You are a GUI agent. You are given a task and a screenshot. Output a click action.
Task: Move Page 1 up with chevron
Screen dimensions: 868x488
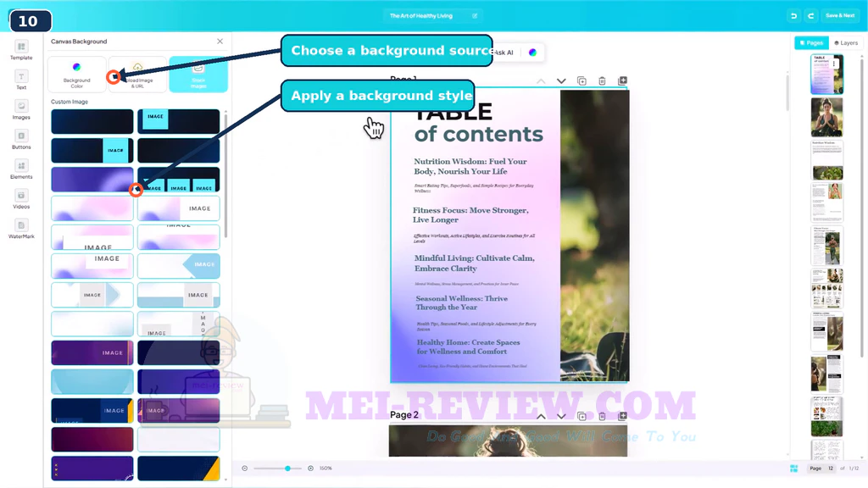tap(541, 81)
